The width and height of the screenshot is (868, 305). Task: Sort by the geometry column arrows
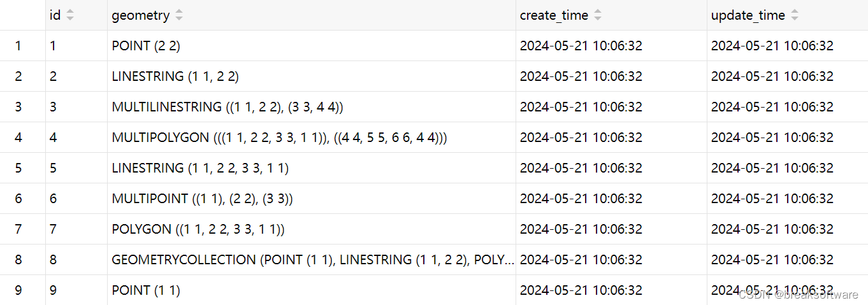pos(179,15)
